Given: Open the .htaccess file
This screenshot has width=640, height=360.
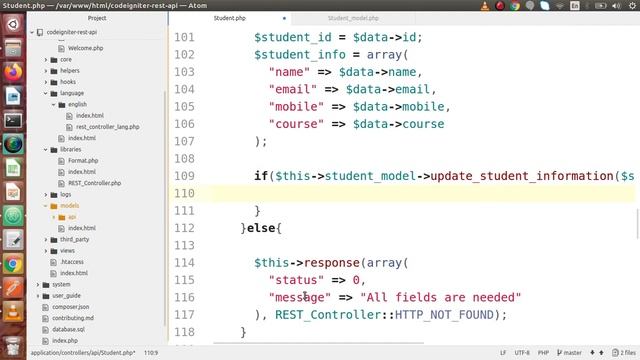Looking at the screenshot, I should click(x=72, y=262).
